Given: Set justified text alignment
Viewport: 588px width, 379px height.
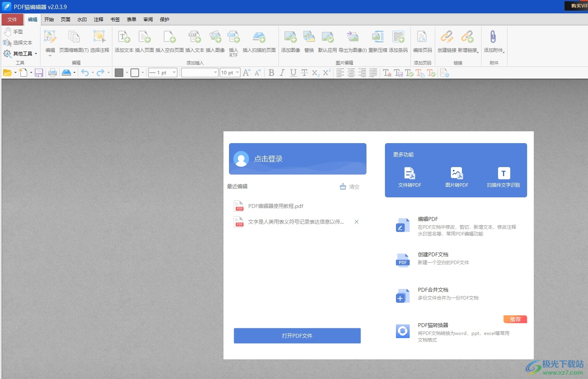Looking at the screenshot, I should click(373, 73).
